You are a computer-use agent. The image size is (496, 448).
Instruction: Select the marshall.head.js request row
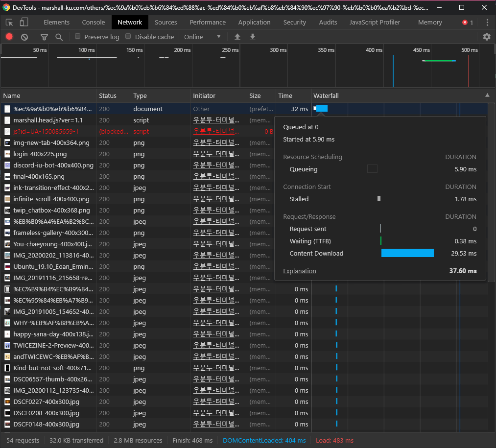pos(48,120)
